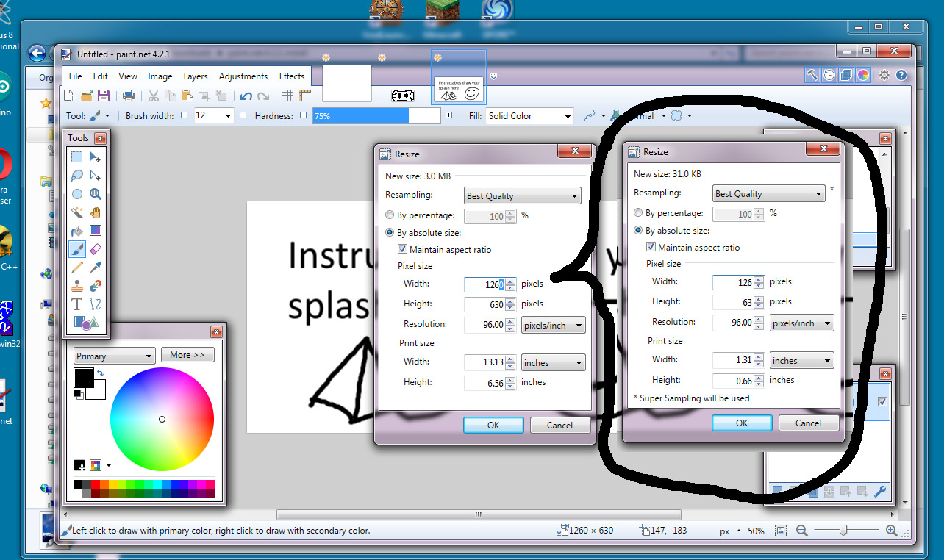This screenshot has width=944, height=560.
Task: Click the Print toolbar icon
Action: click(129, 96)
